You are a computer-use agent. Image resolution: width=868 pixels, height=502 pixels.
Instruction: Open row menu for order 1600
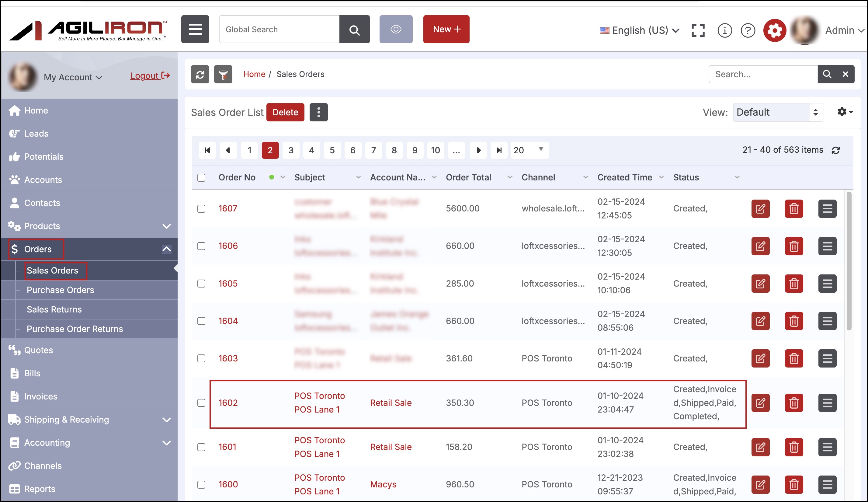pyautogui.click(x=827, y=485)
